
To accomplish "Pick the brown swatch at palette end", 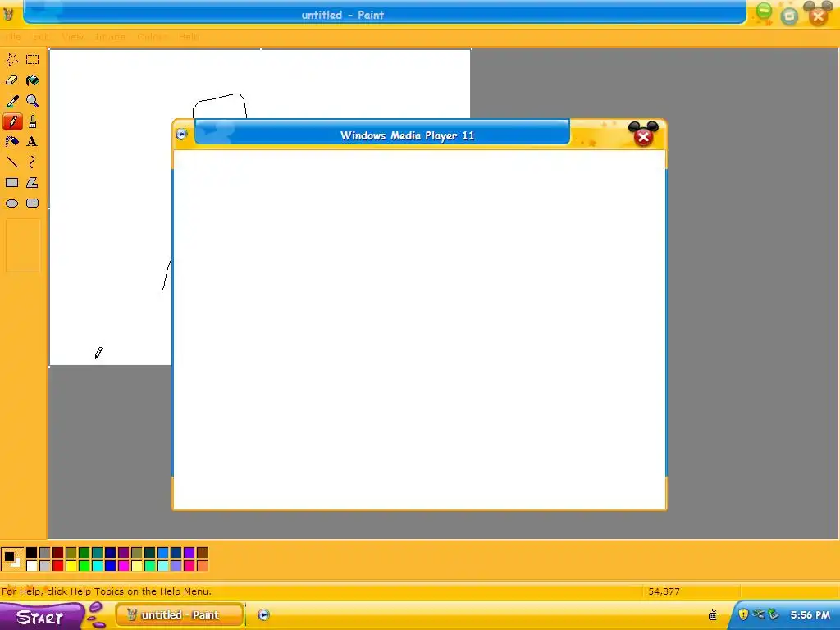I will 202,553.
